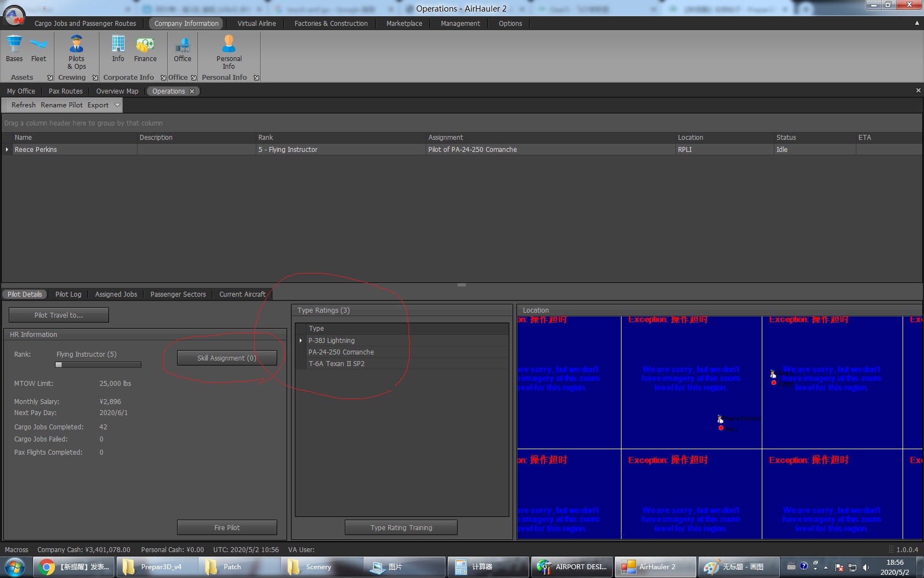The height and width of the screenshot is (578, 924).
Task: Open the Marketplace ribbon tab
Action: 404,24
